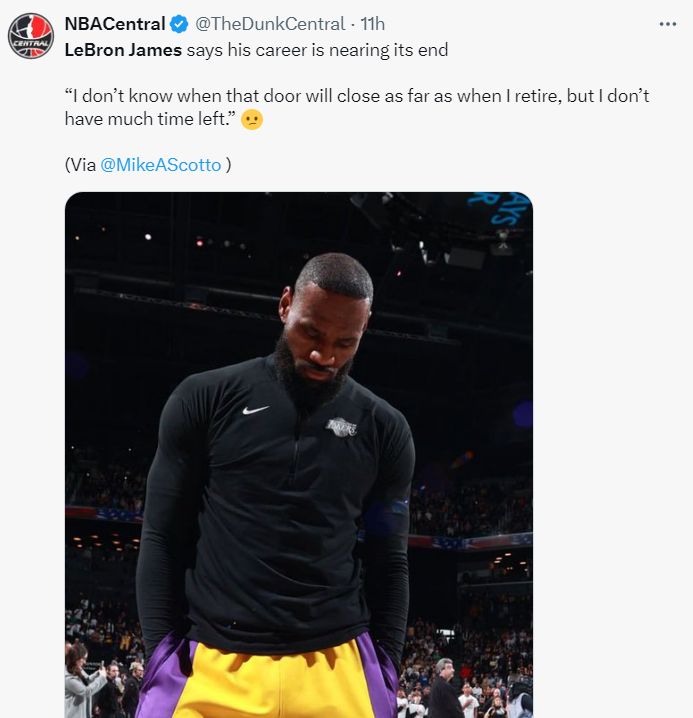Click the blue verified badge
Image resolution: width=693 pixels, height=718 pixels.
tap(178, 23)
